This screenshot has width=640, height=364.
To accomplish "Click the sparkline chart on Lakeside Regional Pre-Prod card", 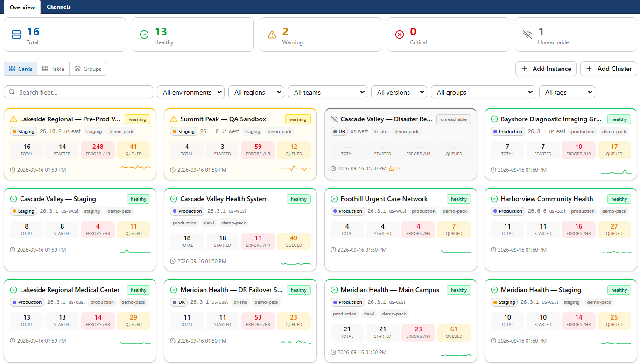I will point(135,167).
